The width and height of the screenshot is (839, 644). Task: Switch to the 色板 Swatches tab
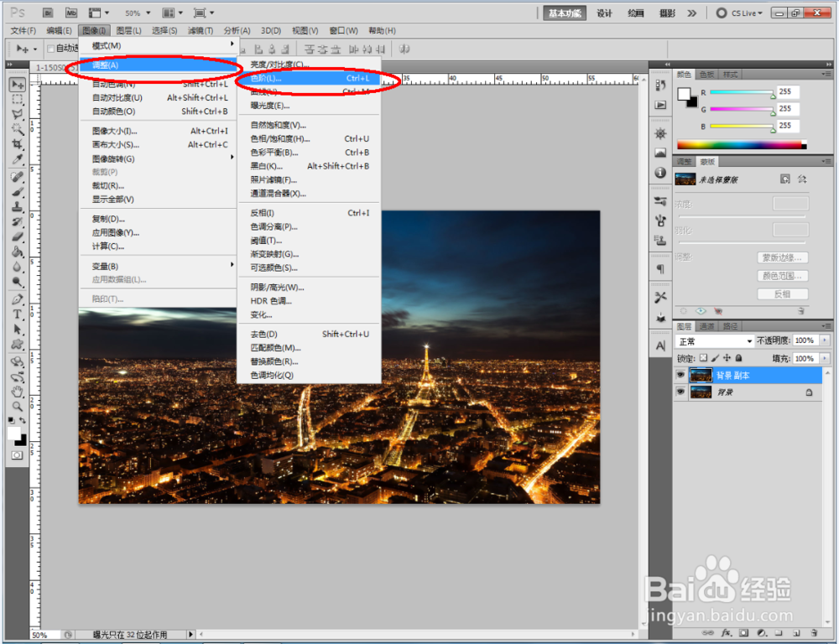tap(706, 75)
